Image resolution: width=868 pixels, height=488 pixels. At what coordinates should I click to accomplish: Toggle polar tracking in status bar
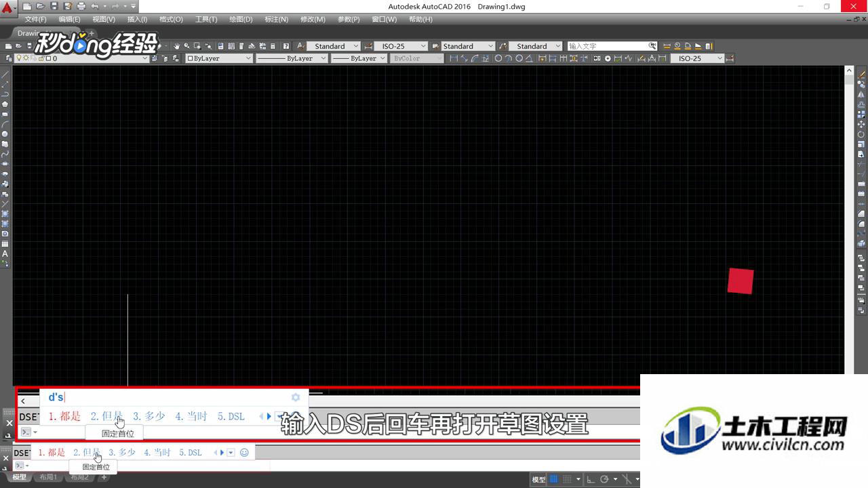[x=604, y=479]
